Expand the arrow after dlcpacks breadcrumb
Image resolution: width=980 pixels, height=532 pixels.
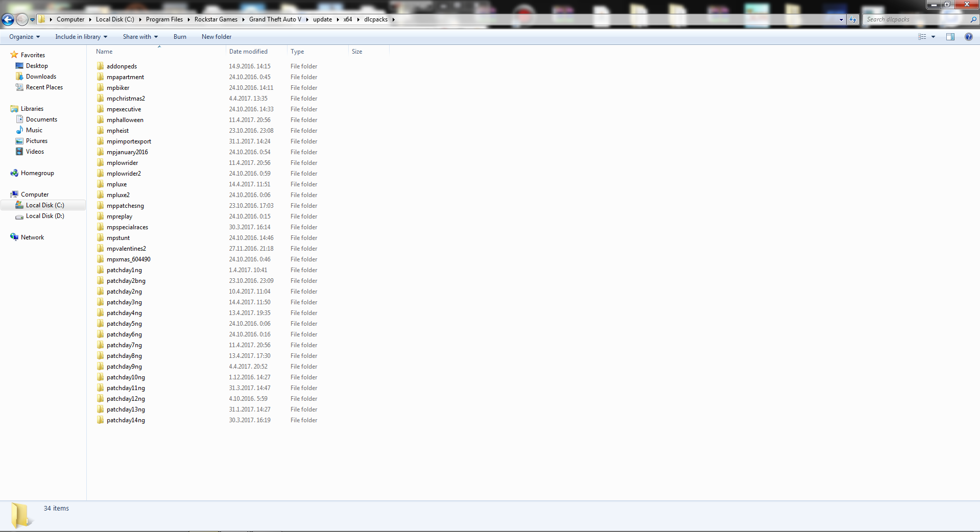pyautogui.click(x=393, y=19)
